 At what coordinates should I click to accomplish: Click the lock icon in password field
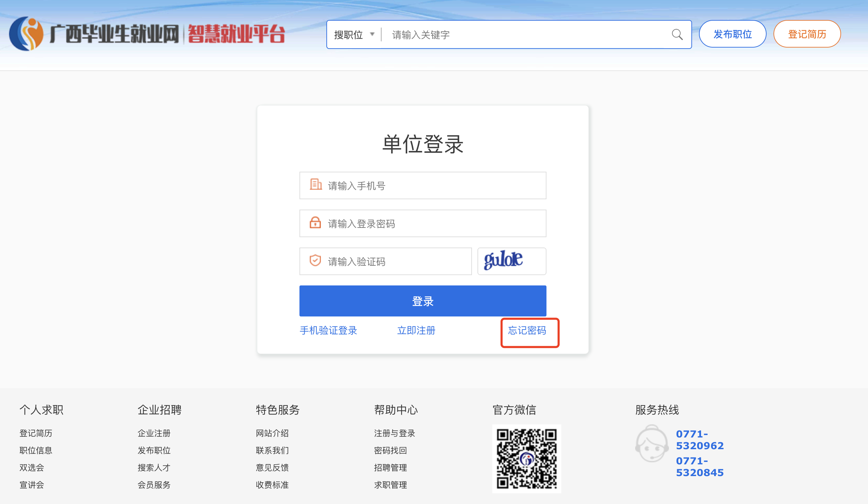pyautogui.click(x=315, y=223)
